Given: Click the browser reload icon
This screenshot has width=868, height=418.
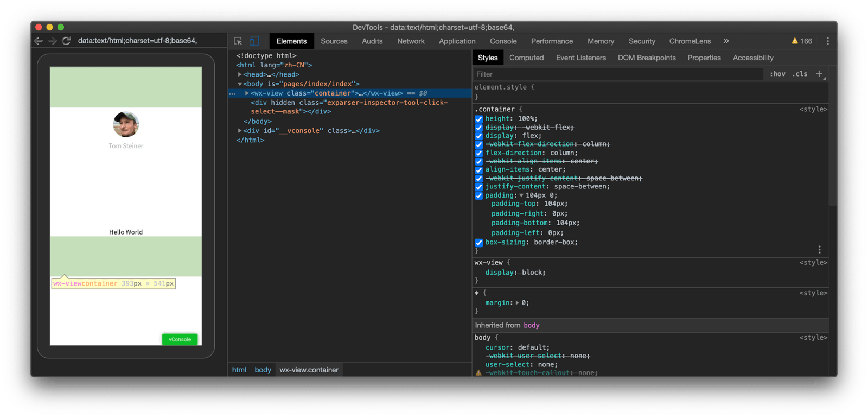Looking at the screenshot, I should 66,41.
